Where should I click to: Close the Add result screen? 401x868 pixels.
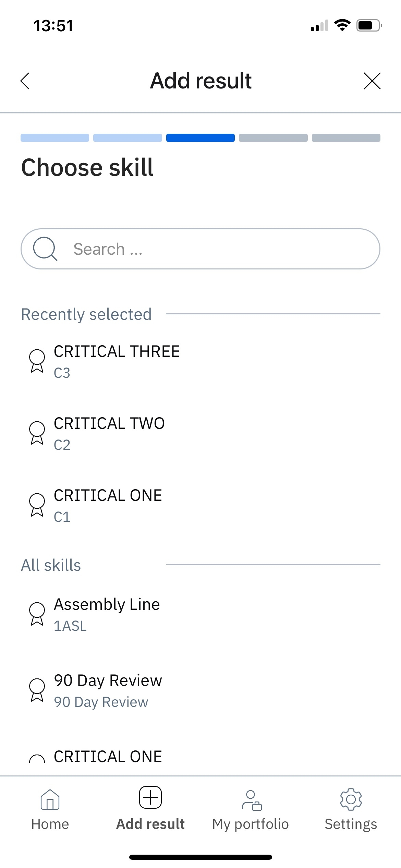coord(372,81)
